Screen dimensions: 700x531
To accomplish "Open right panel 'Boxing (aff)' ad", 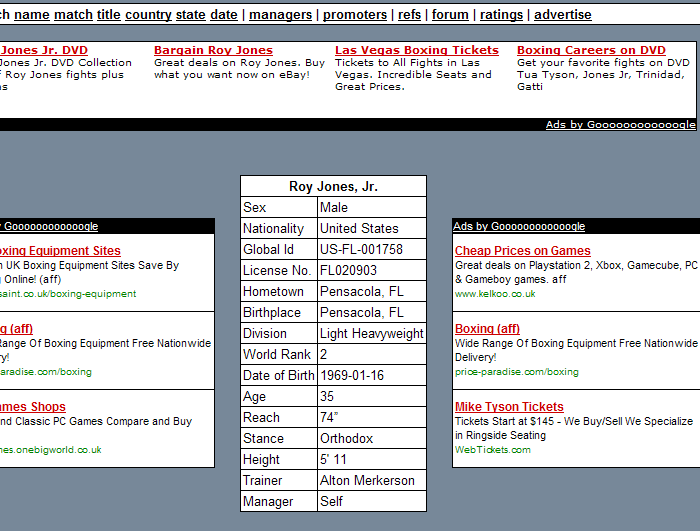I will [487, 329].
